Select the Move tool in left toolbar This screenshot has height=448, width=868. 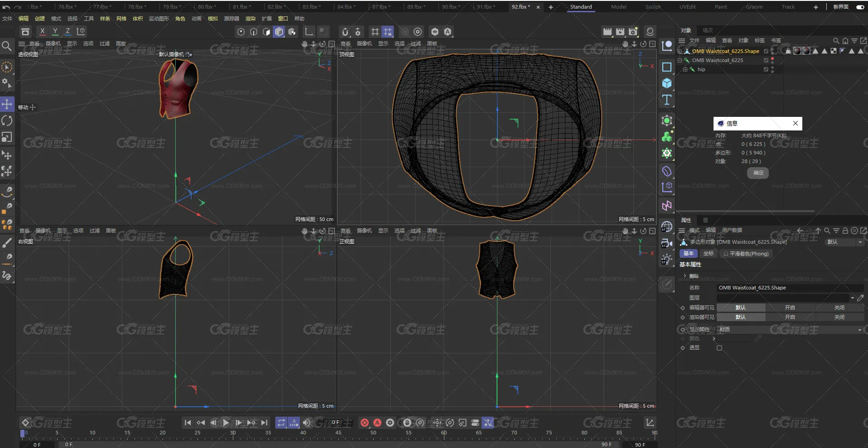click(7, 104)
